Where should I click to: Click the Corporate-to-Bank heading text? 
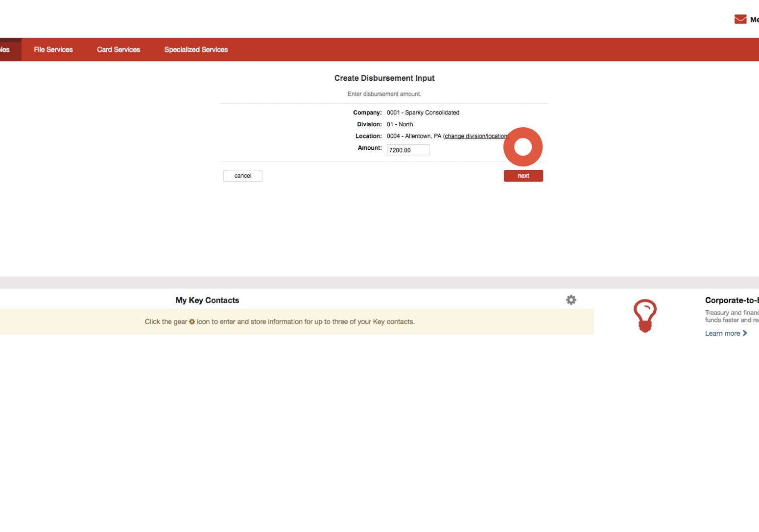click(x=732, y=300)
